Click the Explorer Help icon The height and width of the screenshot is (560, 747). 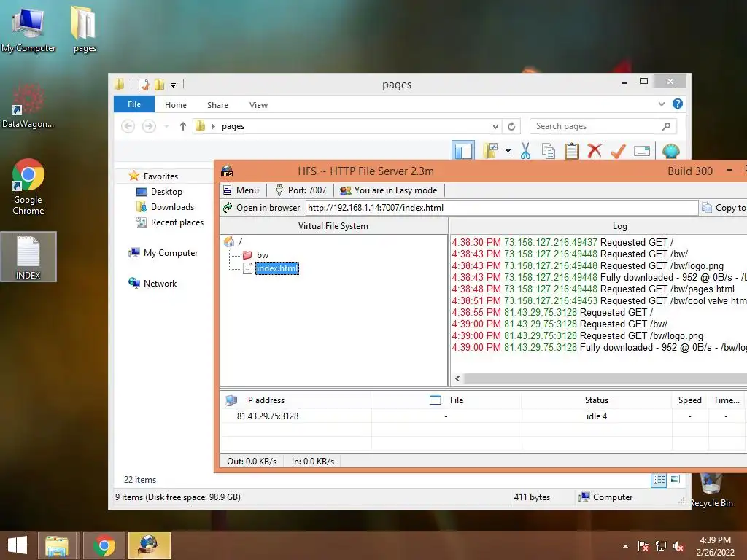[678, 104]
